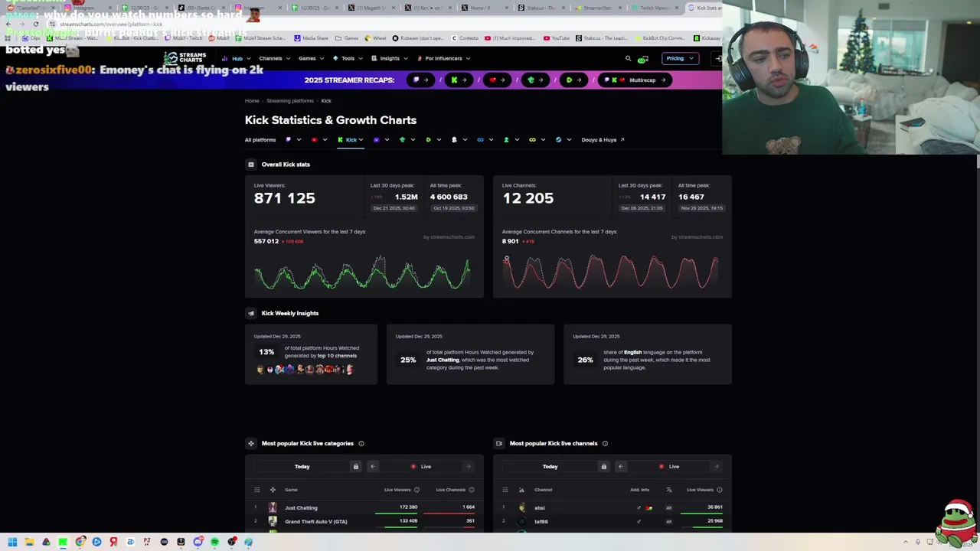Select Live mode in categories table
The image size is (980, 551).
[421, 467]
